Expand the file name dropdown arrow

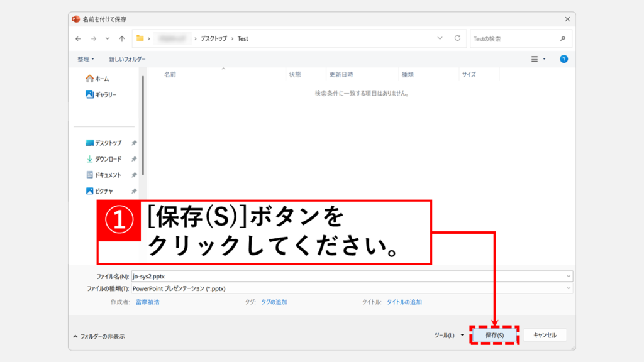(x=569, y=277)
